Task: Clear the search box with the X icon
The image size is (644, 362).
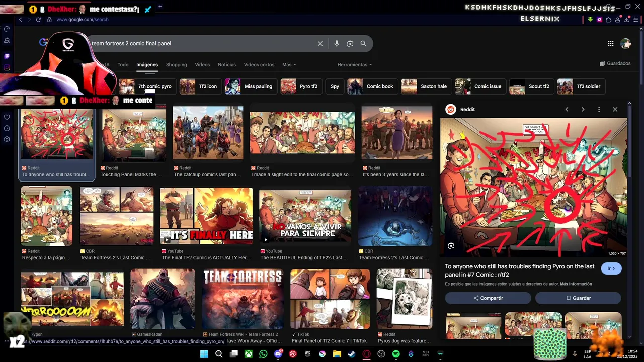Action: pos(320,44)
